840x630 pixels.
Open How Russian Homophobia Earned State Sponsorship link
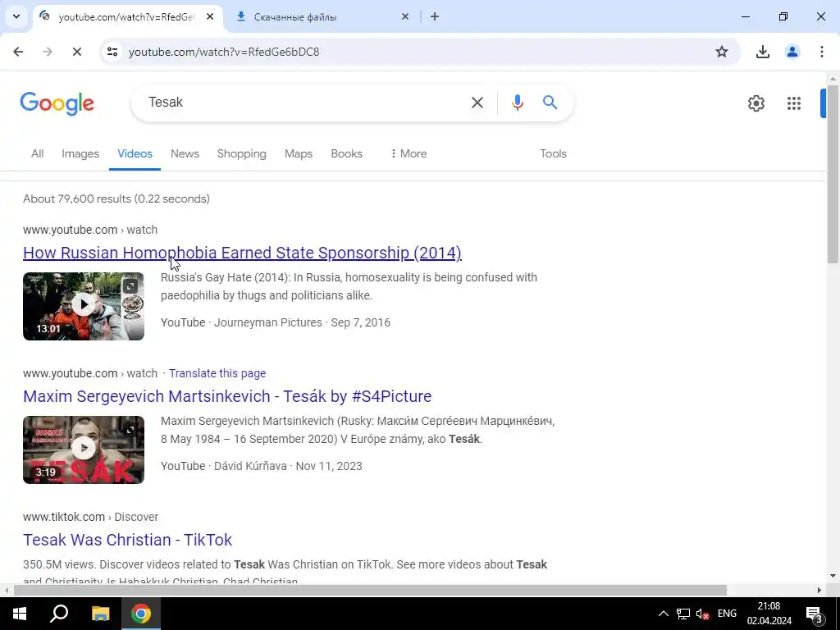click(242, 253)
